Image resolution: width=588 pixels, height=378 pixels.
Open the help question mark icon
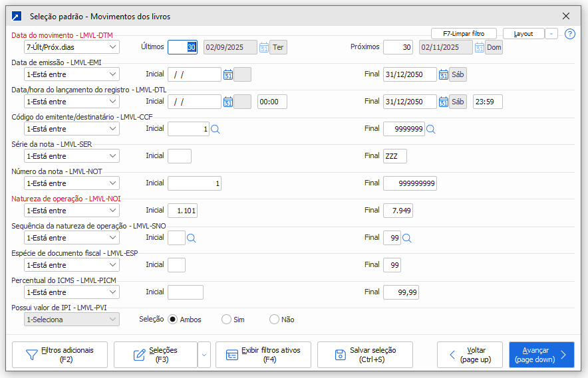click(569, 34)
